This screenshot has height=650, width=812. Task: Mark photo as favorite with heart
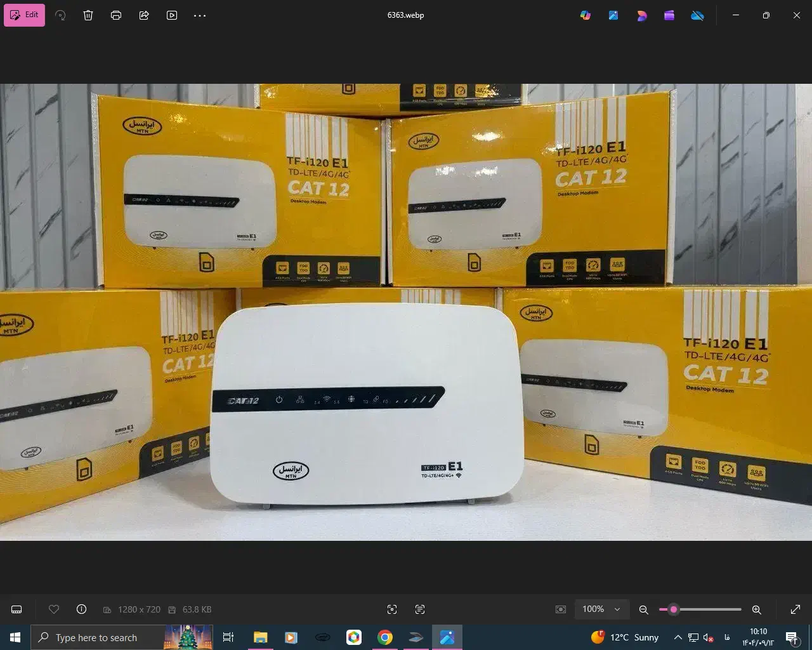click(54, 609)
